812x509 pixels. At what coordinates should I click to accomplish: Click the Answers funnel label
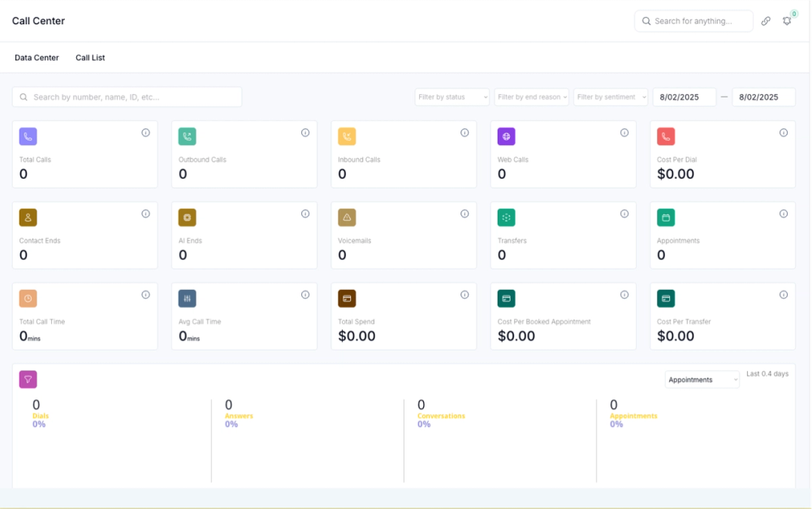tap(239, 416)
